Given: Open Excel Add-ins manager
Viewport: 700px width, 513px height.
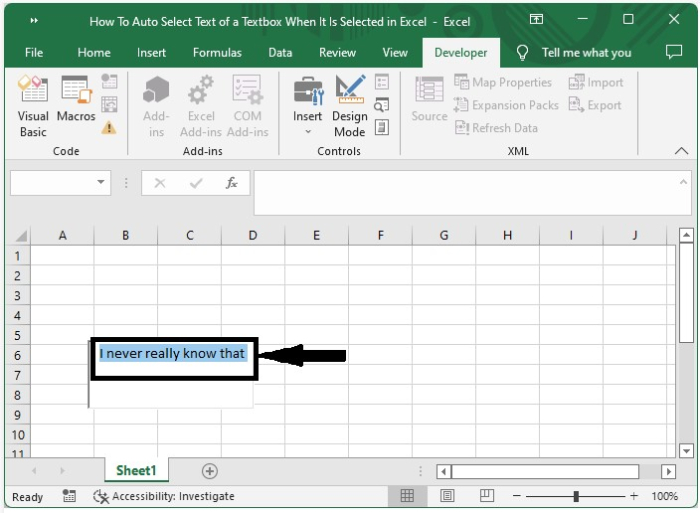Looking at the screenshot, I should coord(201,106).
